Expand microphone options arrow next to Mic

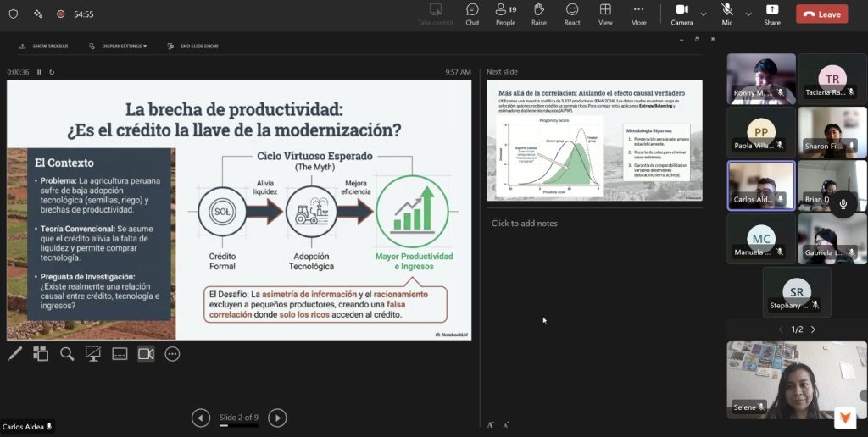click(x=748, y=14)
